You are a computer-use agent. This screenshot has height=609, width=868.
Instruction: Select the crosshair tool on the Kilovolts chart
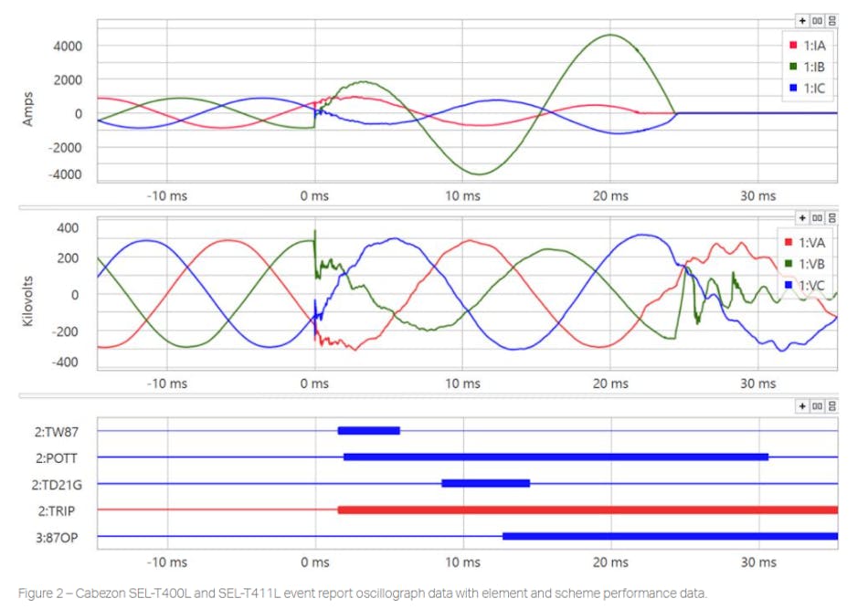coord(802,217)
